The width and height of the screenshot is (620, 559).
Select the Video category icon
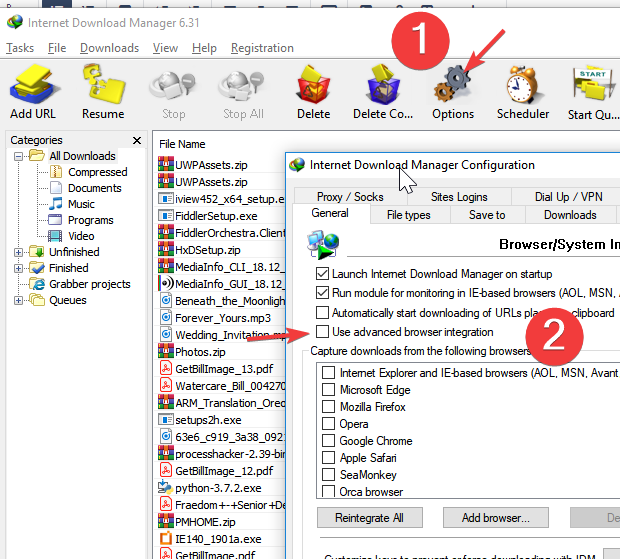[55, 236]
